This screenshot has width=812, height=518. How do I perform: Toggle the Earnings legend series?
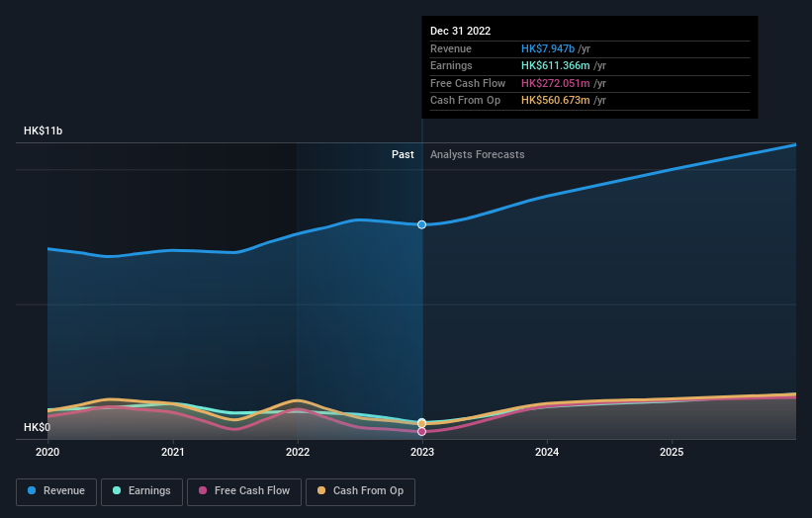pos(141,491)
